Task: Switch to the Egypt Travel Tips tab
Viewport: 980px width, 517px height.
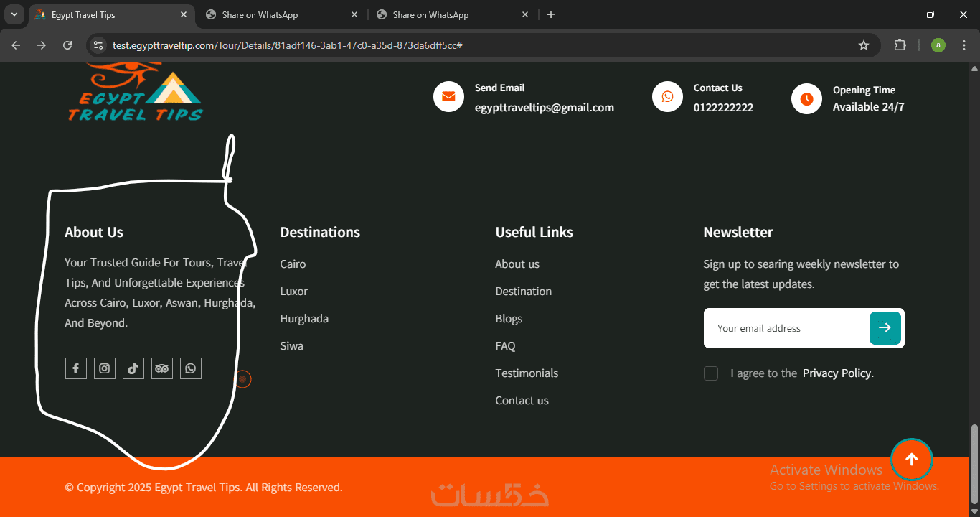Action: (x=111, y=14)
